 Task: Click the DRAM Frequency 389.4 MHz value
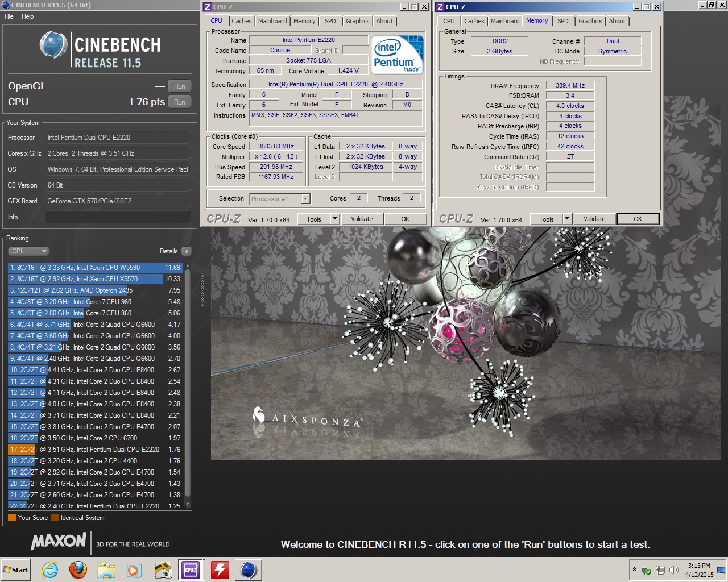(570, 85)
